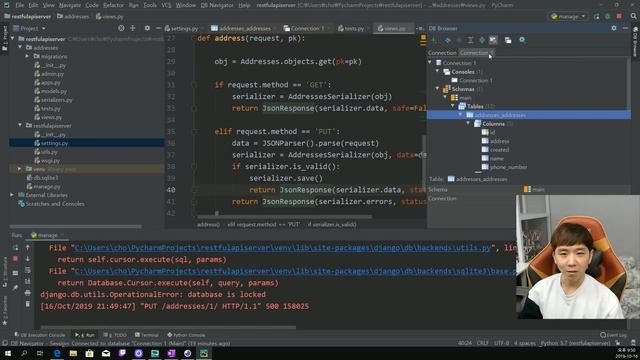Click the green plus icon in DB Browser toolbar
This screenshot has width=640, height=360.
coord(433,40)
